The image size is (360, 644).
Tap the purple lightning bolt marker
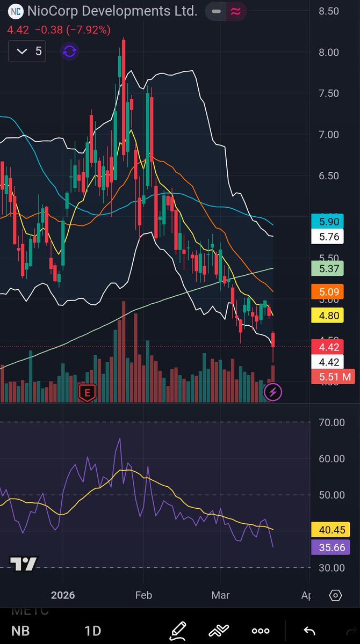(x=273, y=392)
